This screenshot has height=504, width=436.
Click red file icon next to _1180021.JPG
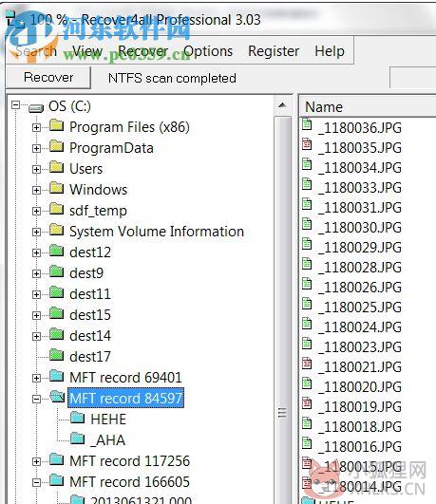(307, 364)
